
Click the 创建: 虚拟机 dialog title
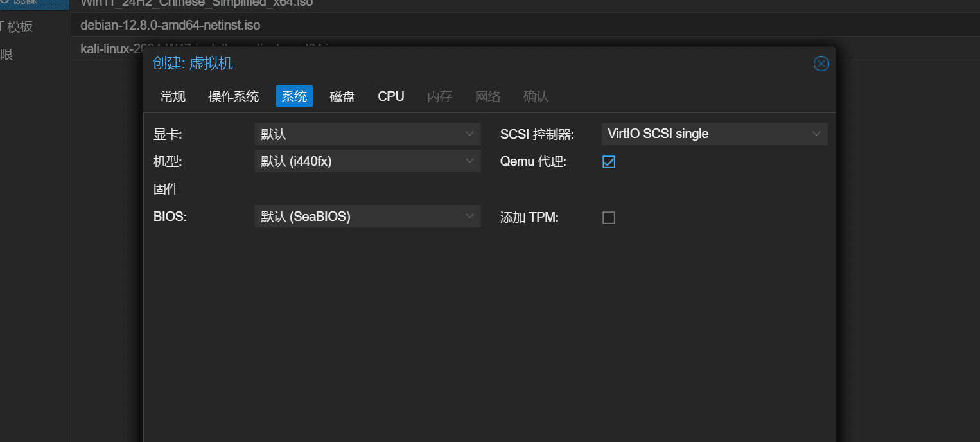193,64
